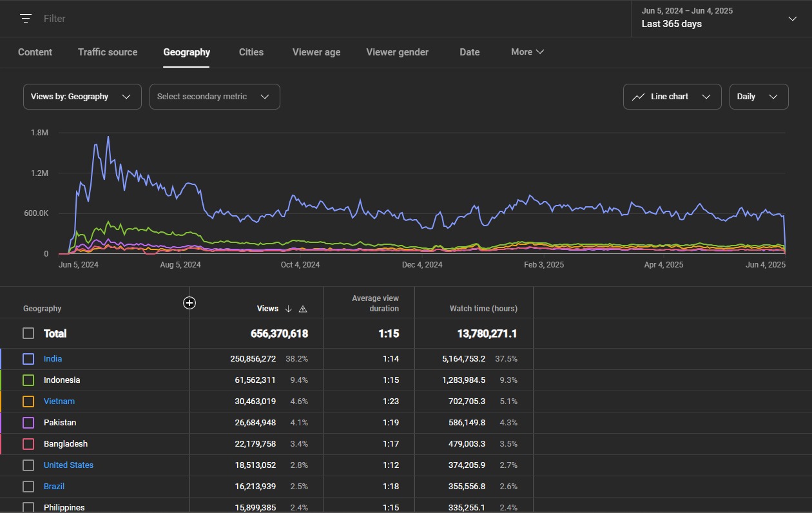Viewport: 812px width, 513px height.
Task: Check the United States checkbox
Action: pyautogui.click(x=28, y=465)
